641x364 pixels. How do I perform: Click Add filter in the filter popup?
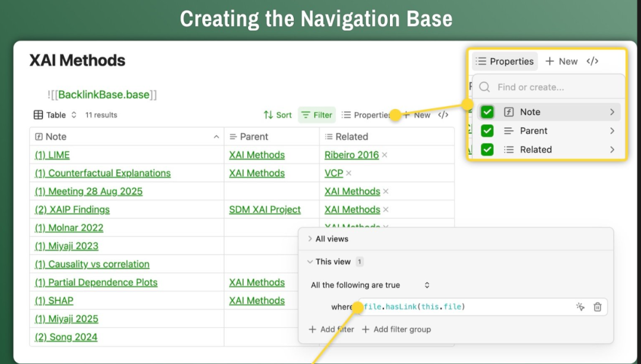(x=331, y=329)
